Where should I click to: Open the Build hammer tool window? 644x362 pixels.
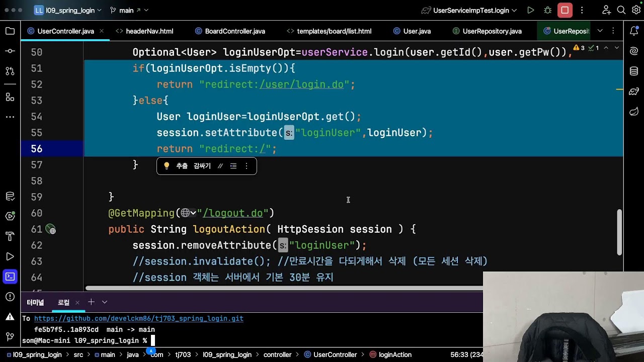point(10,236)
